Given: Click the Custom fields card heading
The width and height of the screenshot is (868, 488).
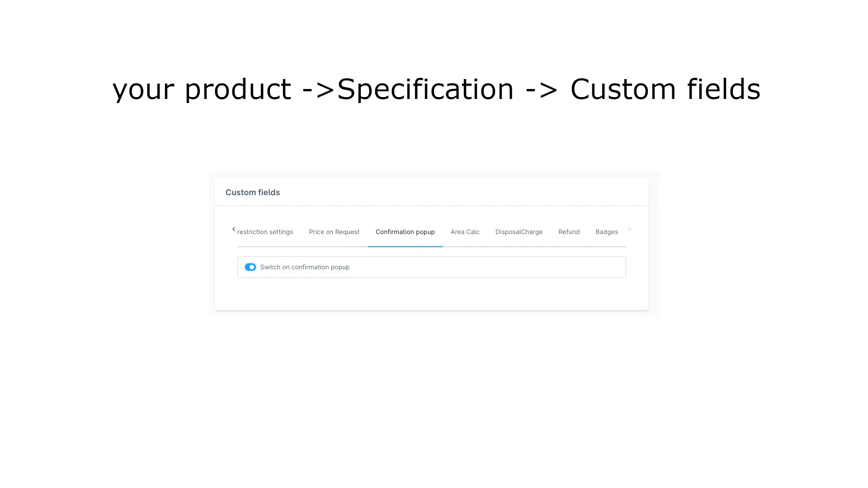Looking at the screenshot, I should [x=253, y=192].
